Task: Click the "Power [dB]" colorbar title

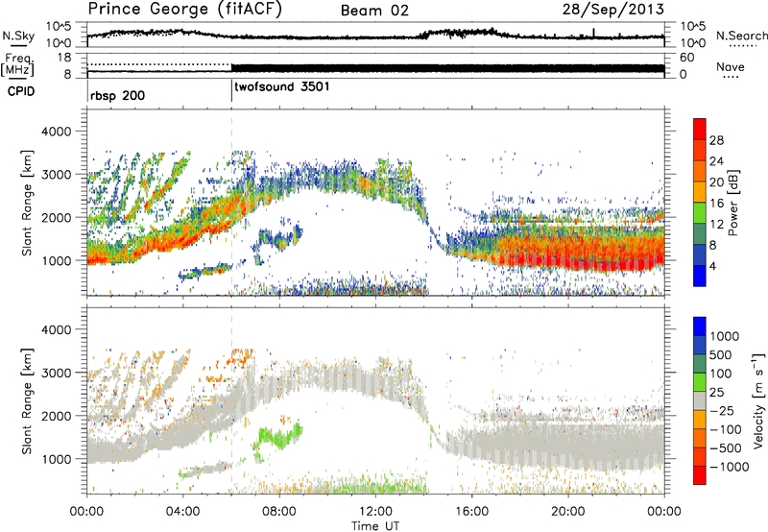Action: pyautogui.click(x=732, y=203)
